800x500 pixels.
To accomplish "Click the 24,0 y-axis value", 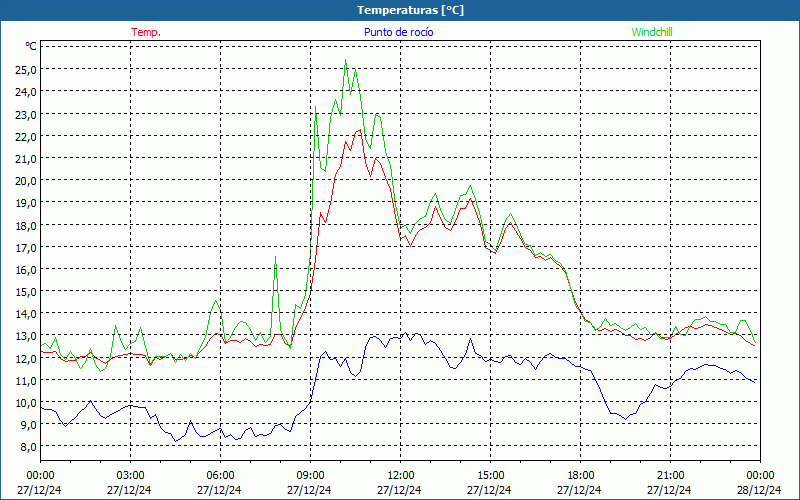I will pyautogui.click(x=26, y=92).
